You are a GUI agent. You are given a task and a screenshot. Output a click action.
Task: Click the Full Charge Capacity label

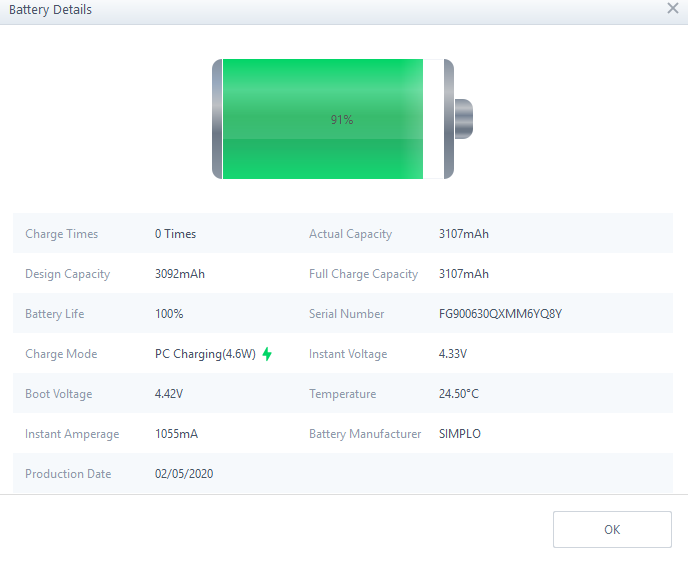[363, 274]
